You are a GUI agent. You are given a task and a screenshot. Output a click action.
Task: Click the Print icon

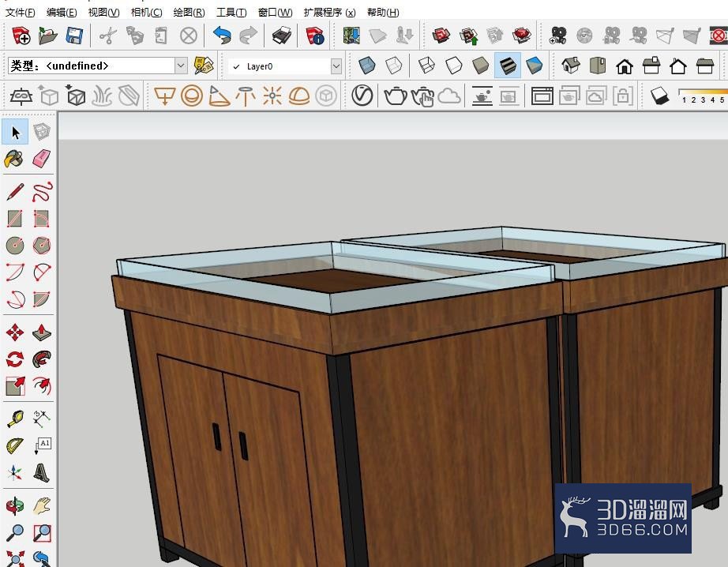tap(281, 36)
